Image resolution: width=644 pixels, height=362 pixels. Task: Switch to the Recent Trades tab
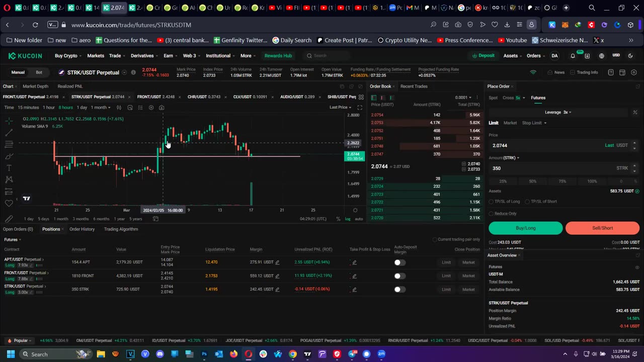(x=414, y=86)
